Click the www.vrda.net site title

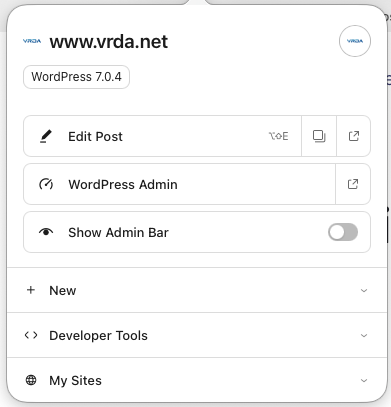click(109, 42)
